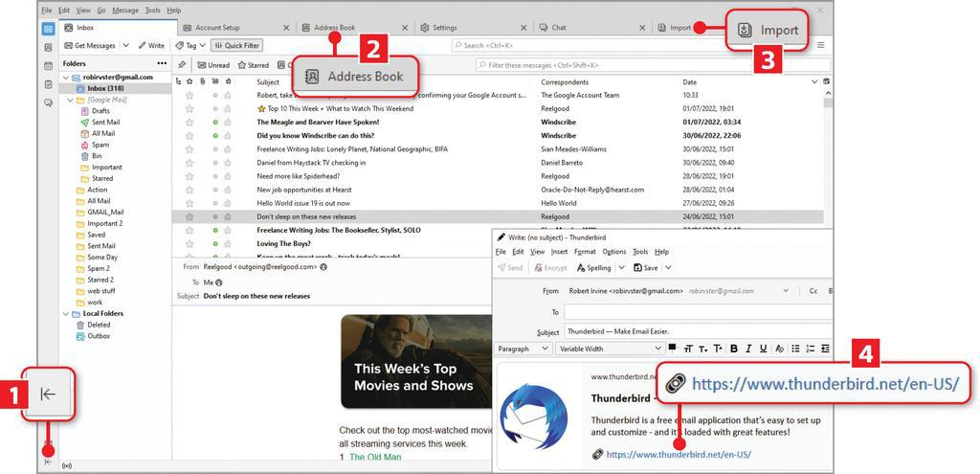Mark 'Freelance Writing Jobs: The Bookseller' as read

[215, 230]
